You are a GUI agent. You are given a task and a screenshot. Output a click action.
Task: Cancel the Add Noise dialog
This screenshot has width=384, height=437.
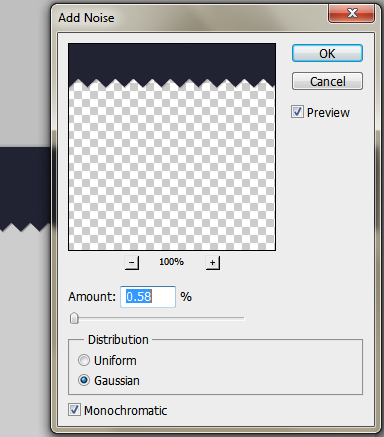tap(327, 81)
